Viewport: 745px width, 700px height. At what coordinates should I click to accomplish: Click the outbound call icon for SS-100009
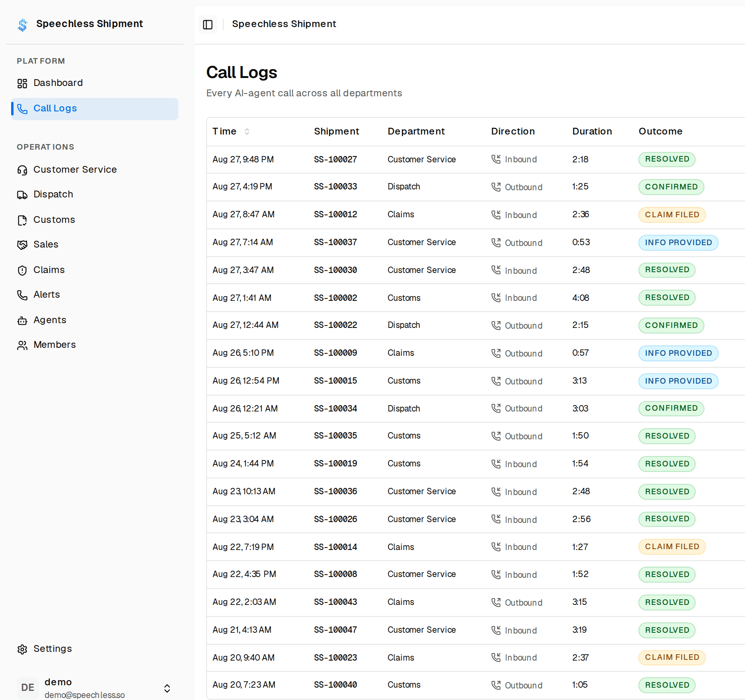pyautogui.click(x=496, y=353)
